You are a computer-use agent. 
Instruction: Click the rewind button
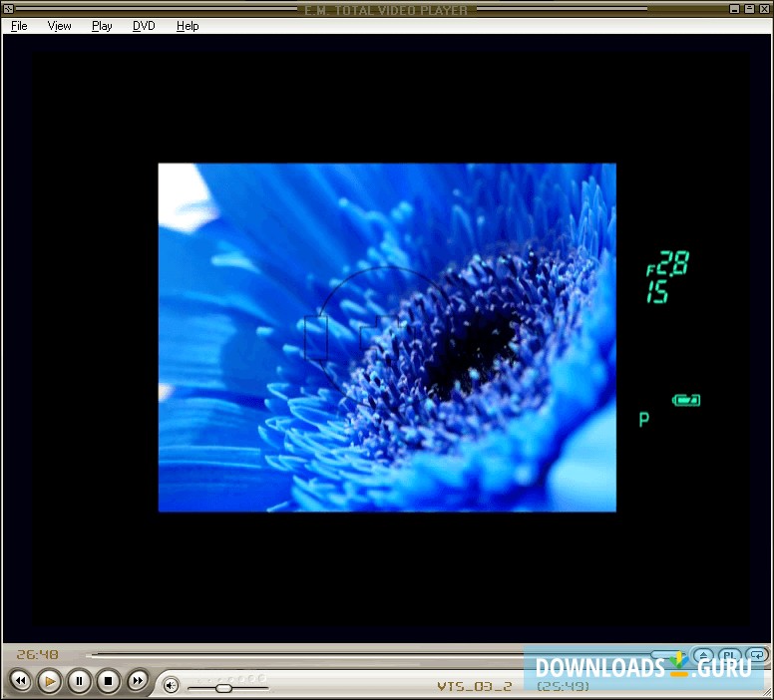click(20, 681)
